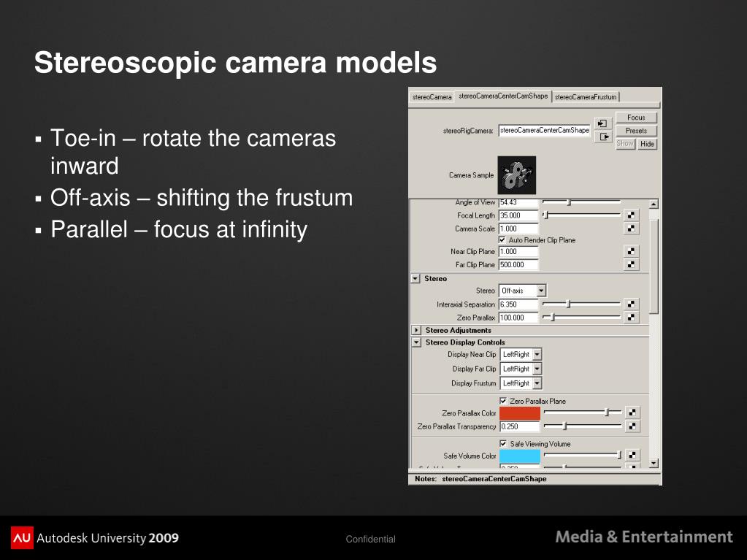Screen dimensions: 747x560
Task: Click the Zero Parallax Transparency value field
Action: click(x=520, y=426)
